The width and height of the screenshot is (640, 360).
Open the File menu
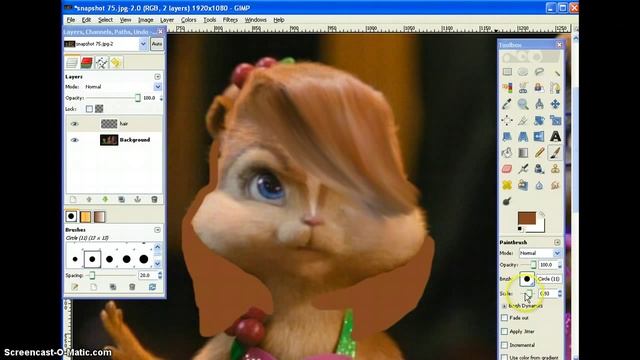click(71, 20)
